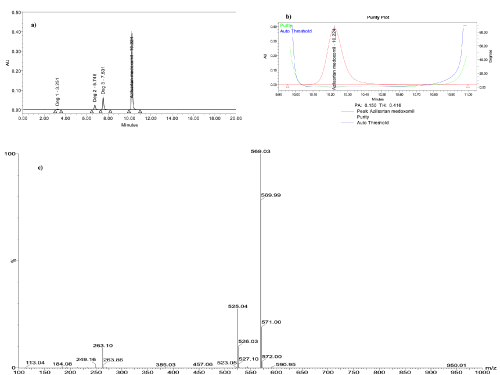500x375 pixels.
Task: Click the '100' y-axis tick of mass spectrum
Action: (x=10, y=154)
